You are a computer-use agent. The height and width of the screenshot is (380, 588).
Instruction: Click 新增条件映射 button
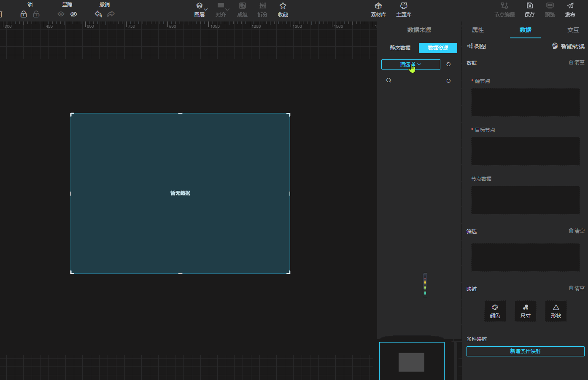526,351
